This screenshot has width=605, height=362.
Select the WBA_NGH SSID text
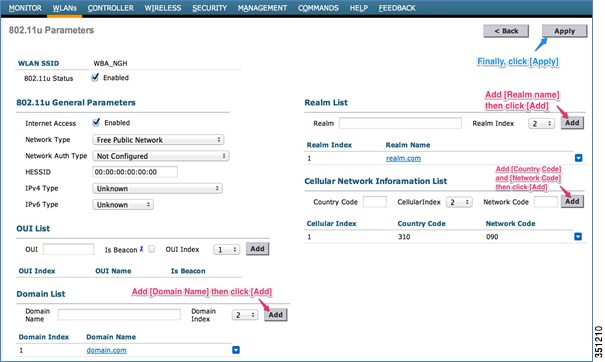110,63
